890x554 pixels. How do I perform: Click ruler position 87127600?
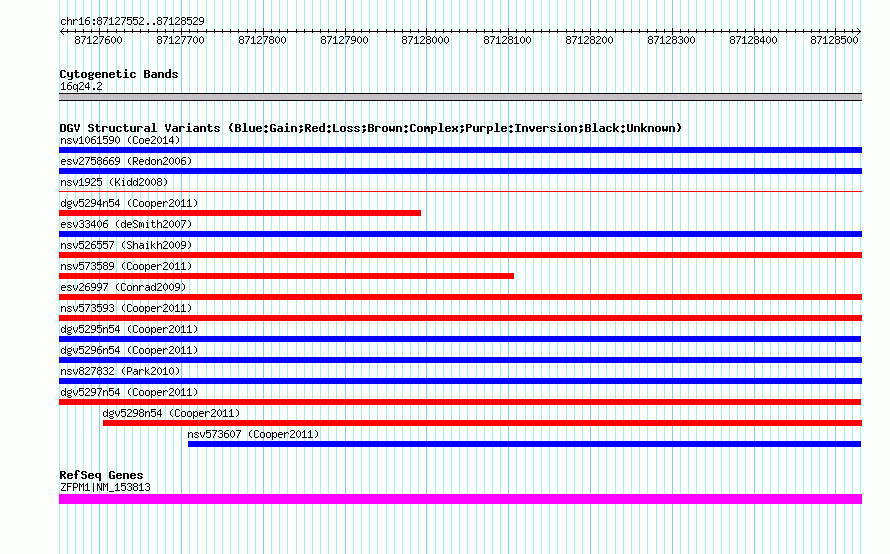coord(98,40)
